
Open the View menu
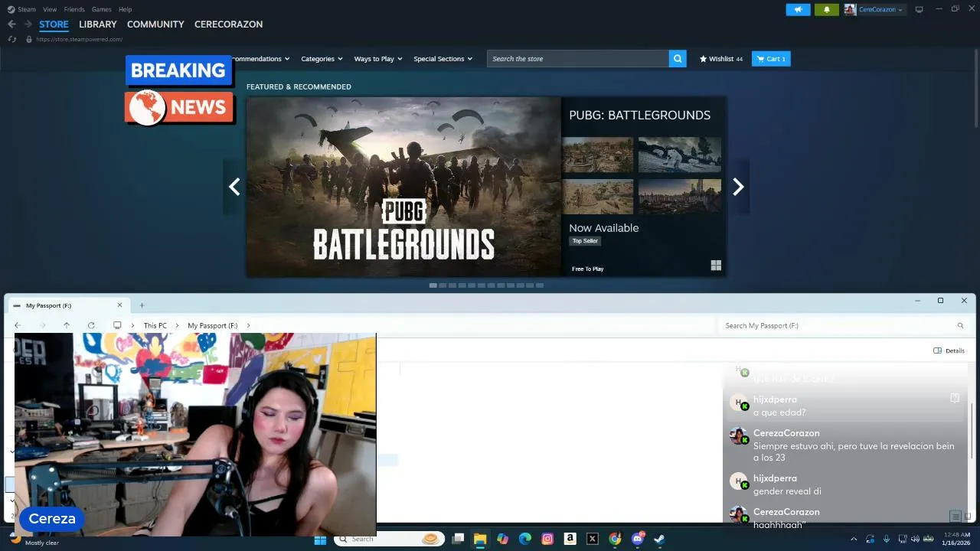click(50, 9)
